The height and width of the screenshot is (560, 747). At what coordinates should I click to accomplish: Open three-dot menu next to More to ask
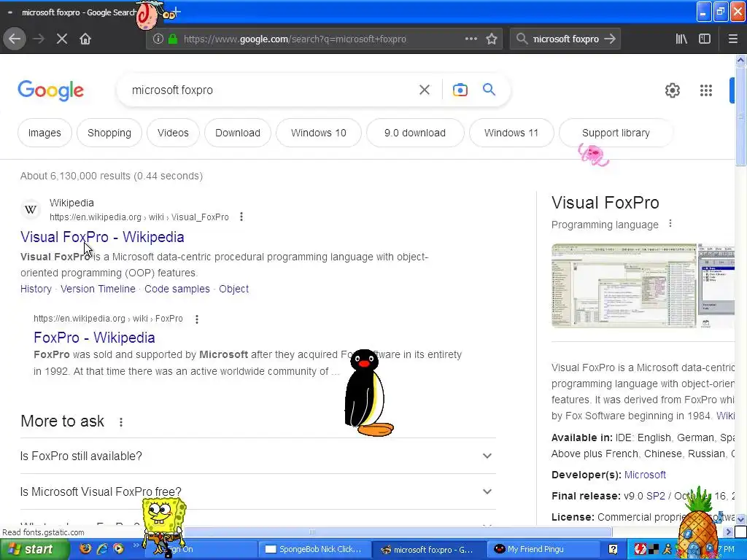[121, 422]
